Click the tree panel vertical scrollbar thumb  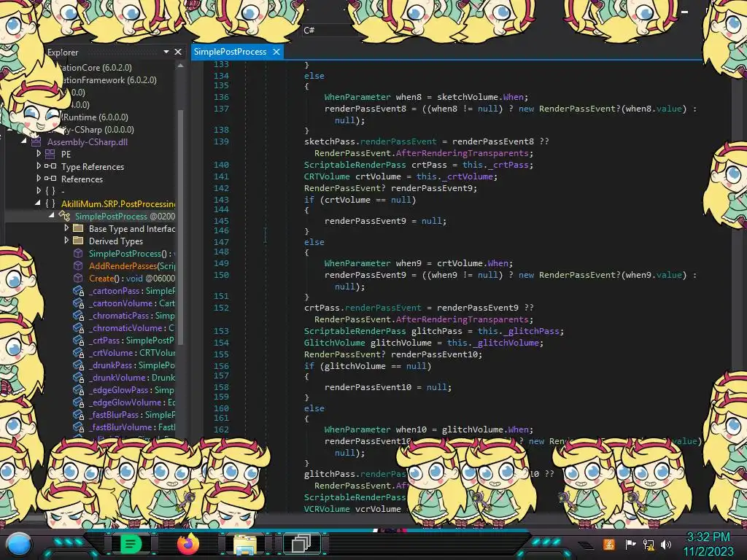click(x=181, y=226)
